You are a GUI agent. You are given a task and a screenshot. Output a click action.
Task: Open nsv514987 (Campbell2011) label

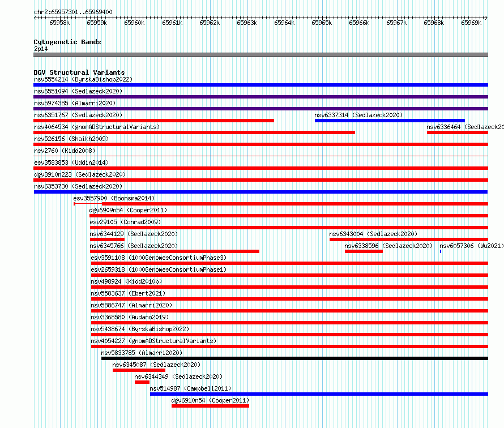(190, 388)
